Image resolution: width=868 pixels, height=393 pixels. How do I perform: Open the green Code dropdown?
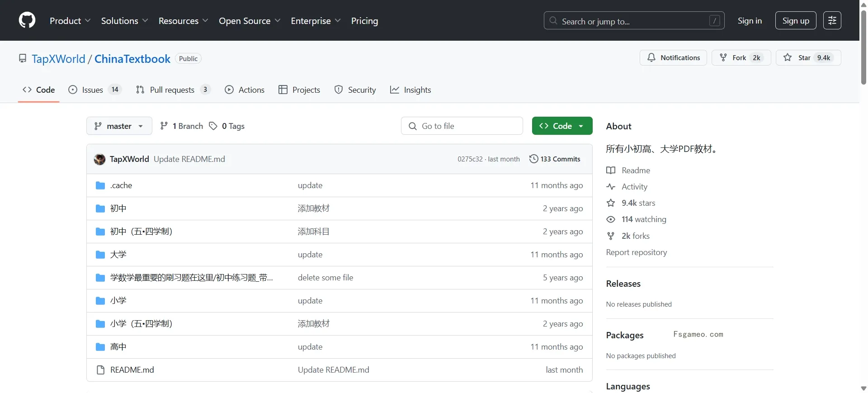[x=562, y=126]
